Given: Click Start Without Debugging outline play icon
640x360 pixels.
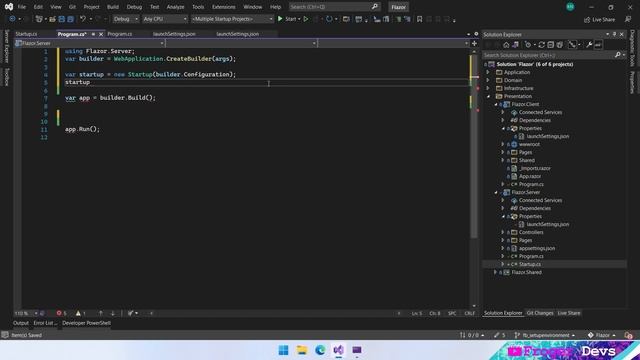Looking at the screenshot, I should click(306, 19).
